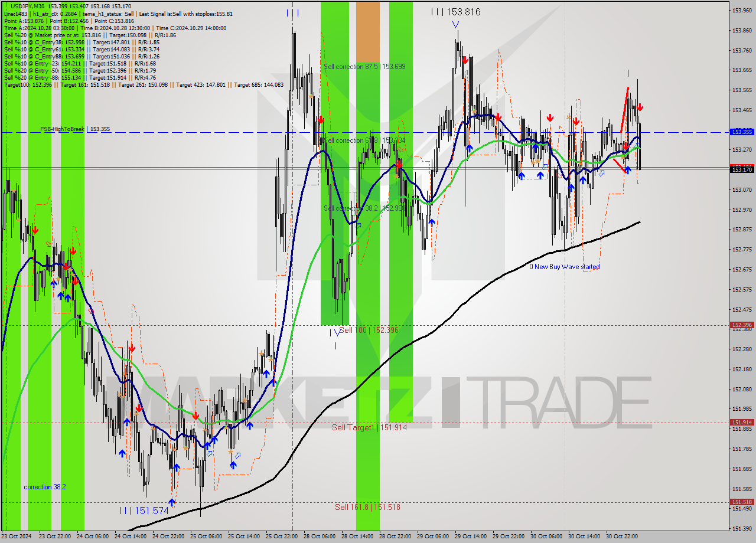
Task: Click the 152.675 price axis tick
Action: [742, 269]
